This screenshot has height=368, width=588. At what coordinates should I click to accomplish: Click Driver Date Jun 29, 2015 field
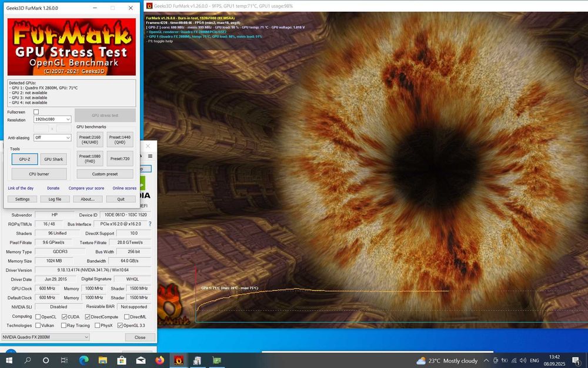tap(56, 279)
